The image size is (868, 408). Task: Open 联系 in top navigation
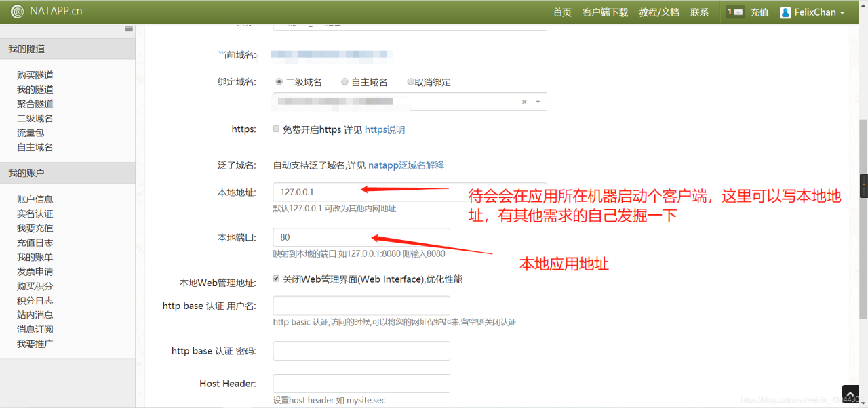click(x=700, y=12)
